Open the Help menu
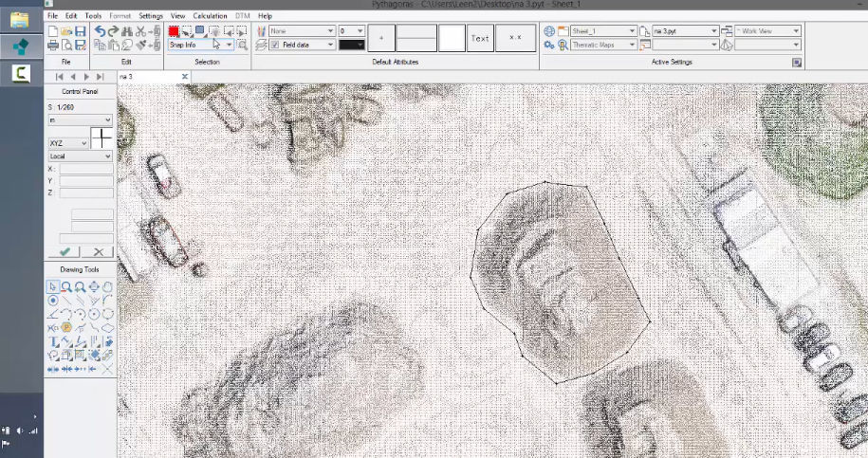The height and width of the screenshot is (458, 868). [x=266, y=16]
